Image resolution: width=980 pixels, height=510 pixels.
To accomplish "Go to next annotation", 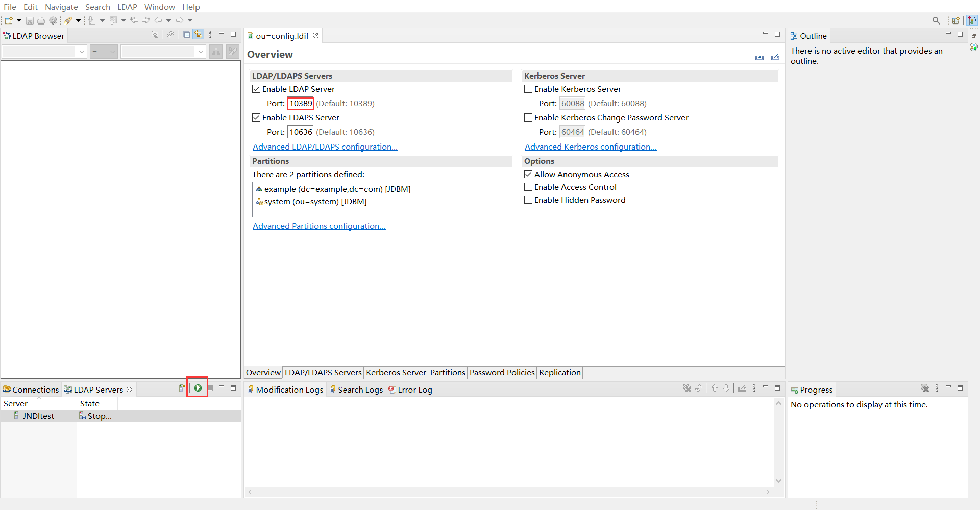I will (92, 20).
